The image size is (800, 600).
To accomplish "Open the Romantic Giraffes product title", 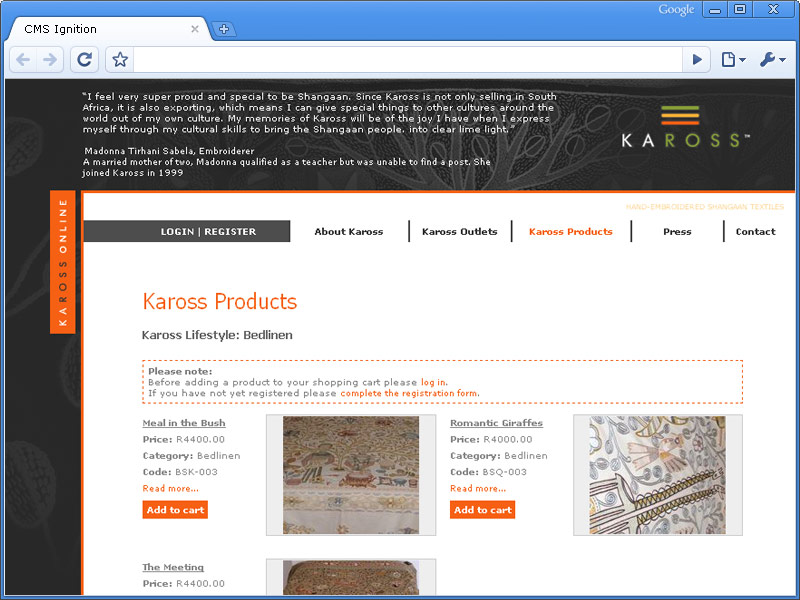I will click(496, 423).
